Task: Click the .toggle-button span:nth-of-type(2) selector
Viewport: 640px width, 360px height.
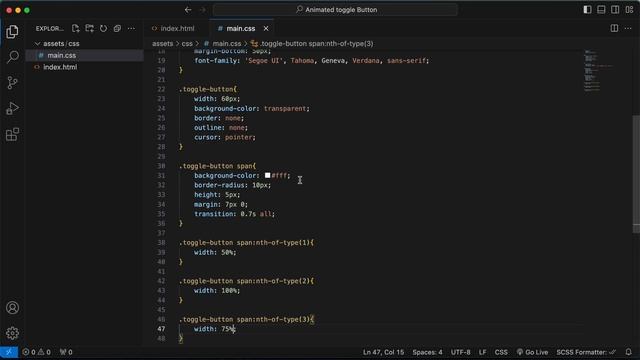Action: click(x=246, y=281)
